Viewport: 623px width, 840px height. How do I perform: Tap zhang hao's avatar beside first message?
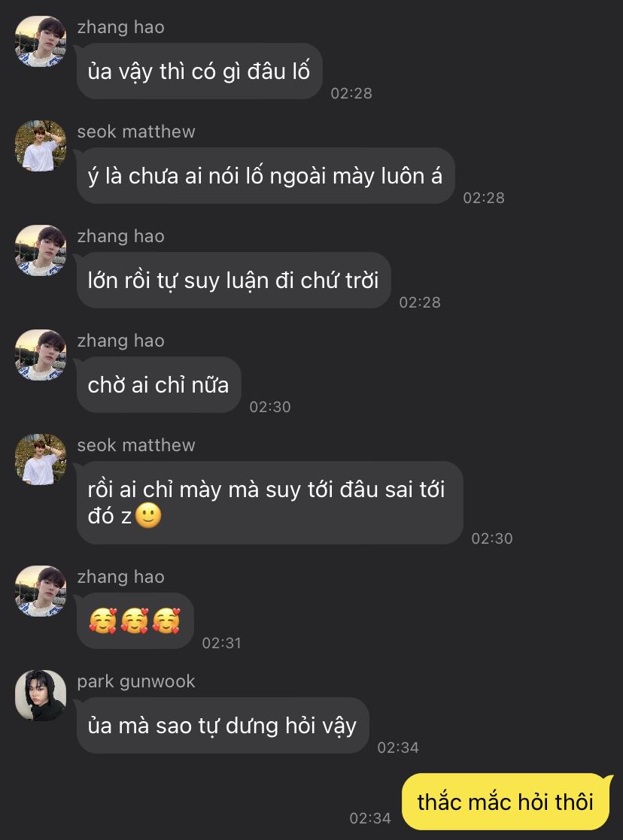point(40,41)
